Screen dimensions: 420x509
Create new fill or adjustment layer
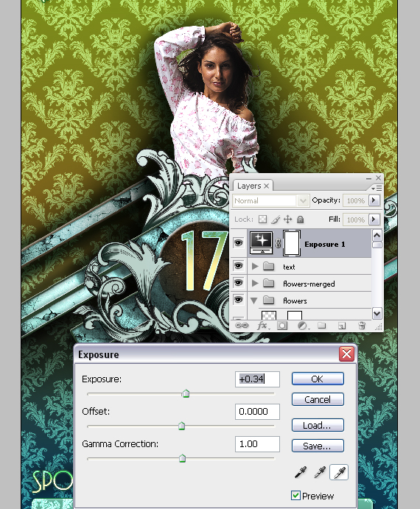tap(302, 326)
